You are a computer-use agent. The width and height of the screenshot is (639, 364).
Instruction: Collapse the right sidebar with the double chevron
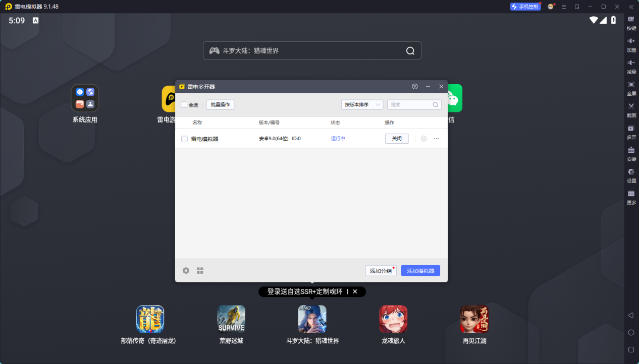tap(631, 7)
